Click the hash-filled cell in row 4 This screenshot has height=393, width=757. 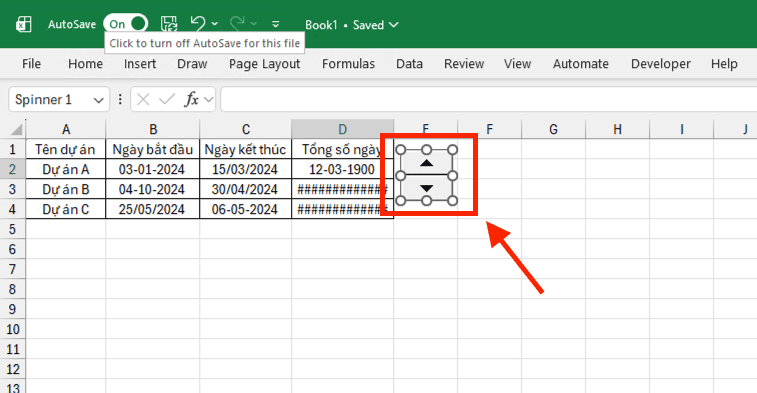[342, 209]
